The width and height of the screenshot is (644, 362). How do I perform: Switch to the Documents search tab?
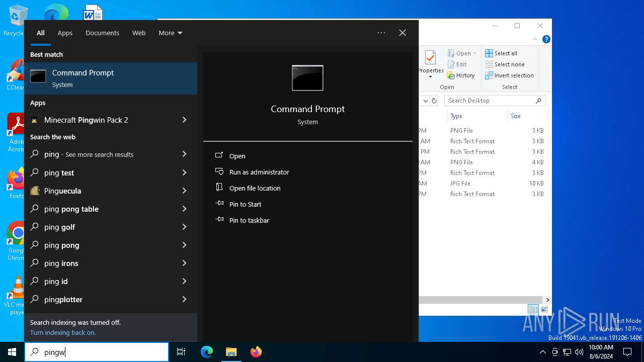click(x=102, y=33)
